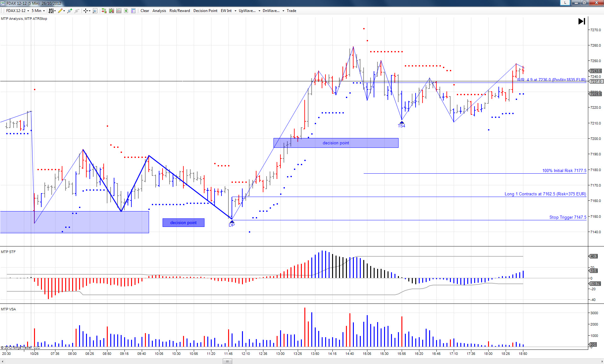Click the Analysis toolbar button

coord(159,11)
